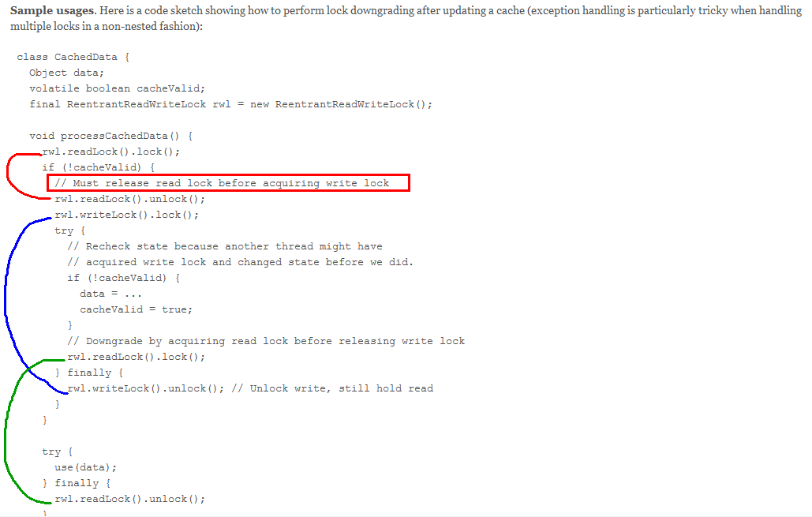Click the 'final ReentrantReadWriteLock rwl' declaration line

pyautogui.click(x=231, y=104)
